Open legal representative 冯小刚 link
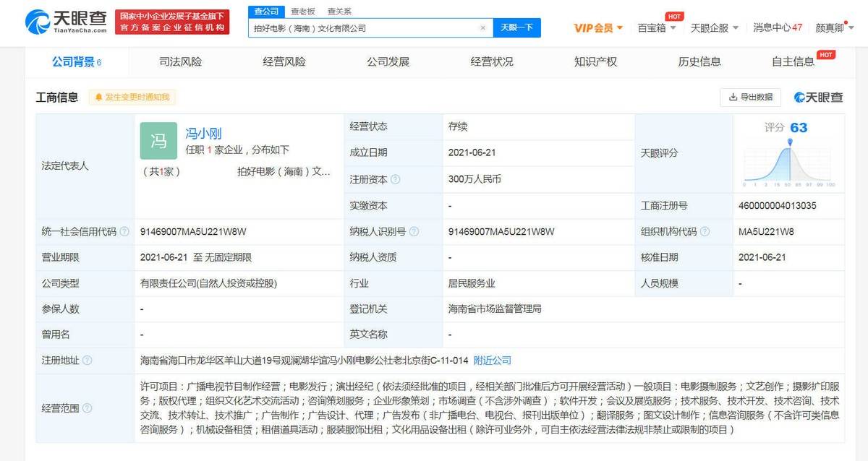Viewport: 868px width, 461px height. coord(203,134)
